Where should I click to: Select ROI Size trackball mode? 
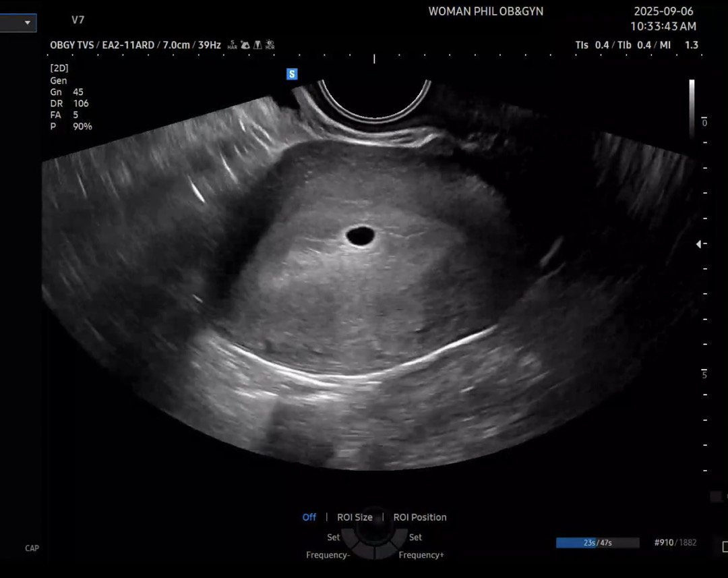click(355, 517)
